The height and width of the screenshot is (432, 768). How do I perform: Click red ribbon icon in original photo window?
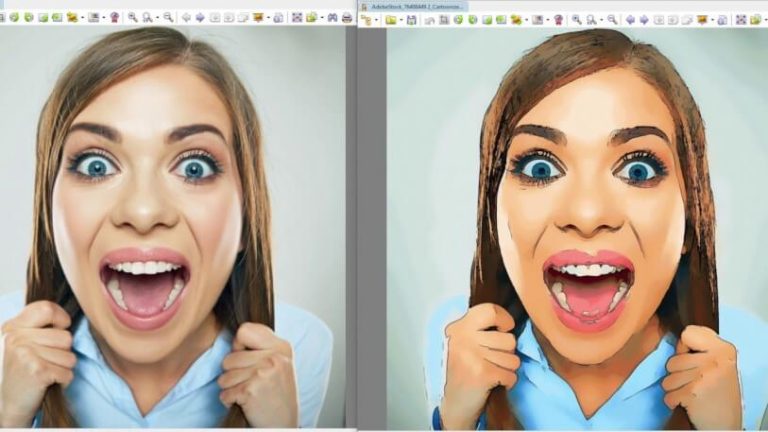coord(114,18)
